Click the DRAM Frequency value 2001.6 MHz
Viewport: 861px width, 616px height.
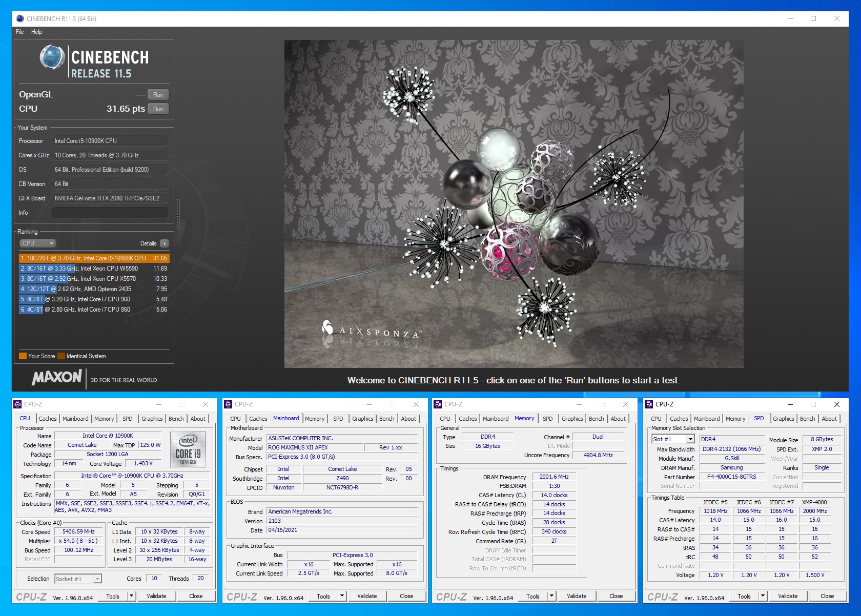tap(554, 477)
